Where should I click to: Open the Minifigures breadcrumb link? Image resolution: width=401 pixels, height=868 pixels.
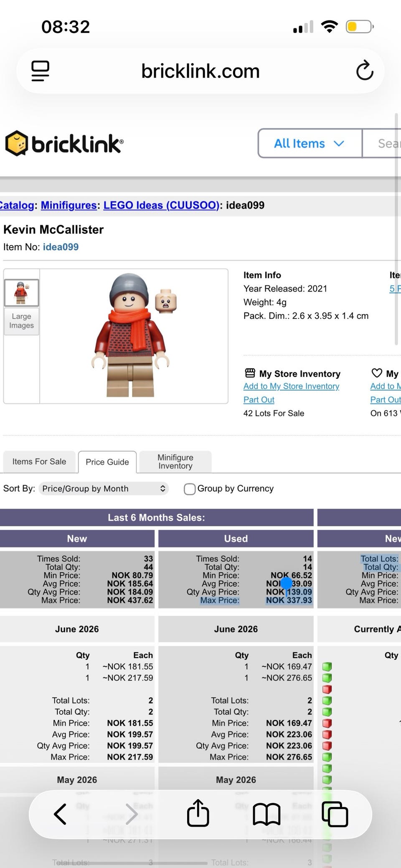[x=69, y=205]
